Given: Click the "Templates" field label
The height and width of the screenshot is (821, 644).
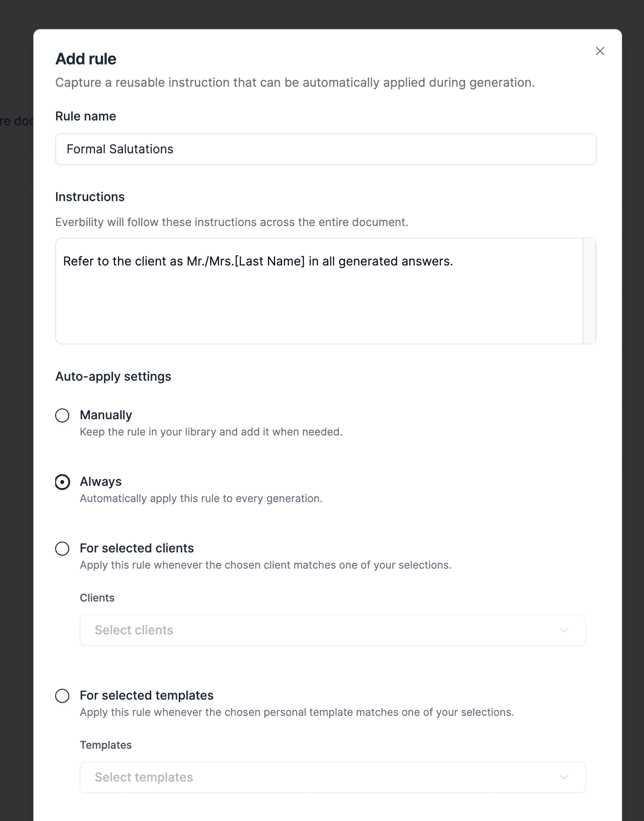Looking at the screenshot, I should [x=106, y=745].
